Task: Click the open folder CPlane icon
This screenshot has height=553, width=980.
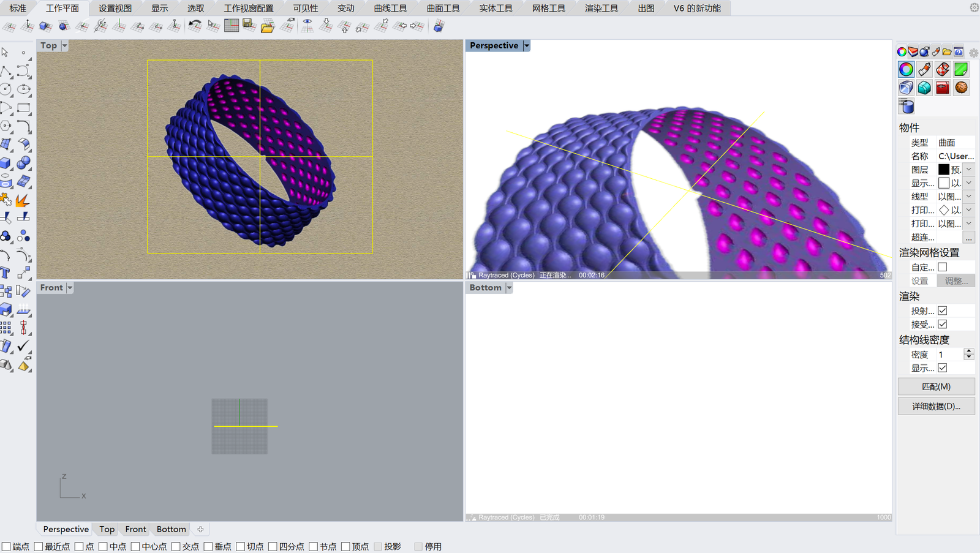Action: click(268, 26)
